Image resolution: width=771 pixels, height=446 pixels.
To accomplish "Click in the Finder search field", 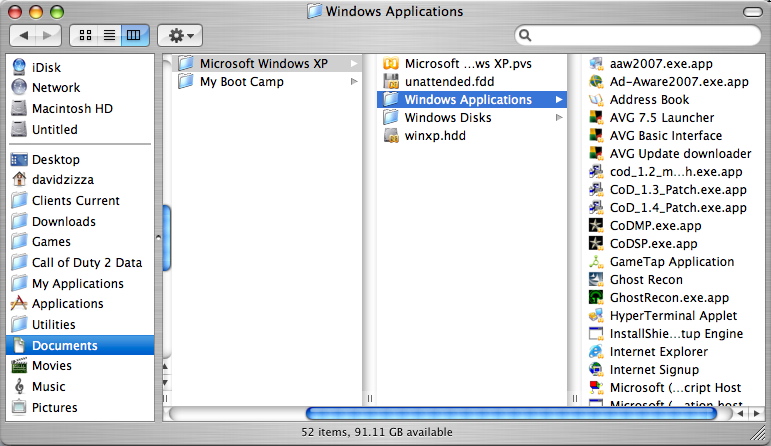I will pyautogui.click(x=637, y=35).
